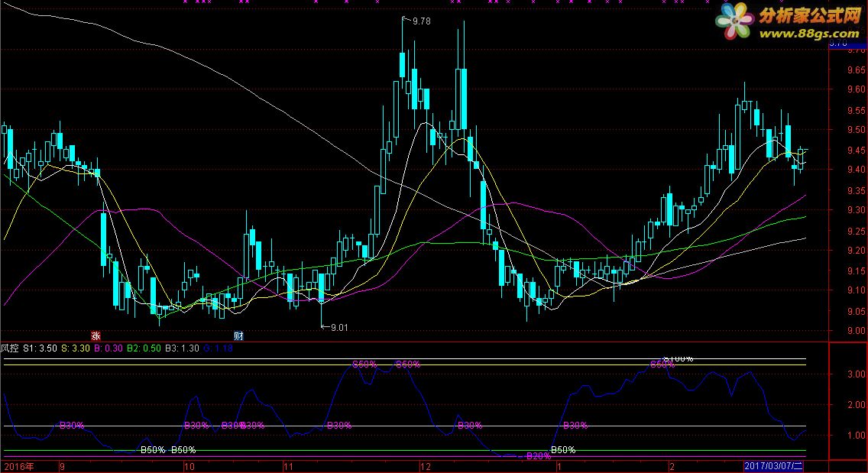
Task: Select month 9 on the time axis
Action: point(62,466)
